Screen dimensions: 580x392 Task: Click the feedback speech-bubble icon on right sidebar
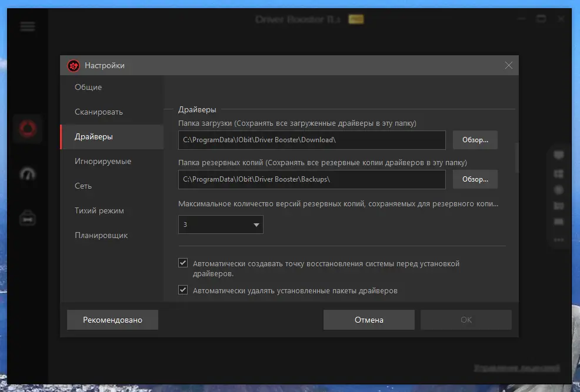coord(558,155)
